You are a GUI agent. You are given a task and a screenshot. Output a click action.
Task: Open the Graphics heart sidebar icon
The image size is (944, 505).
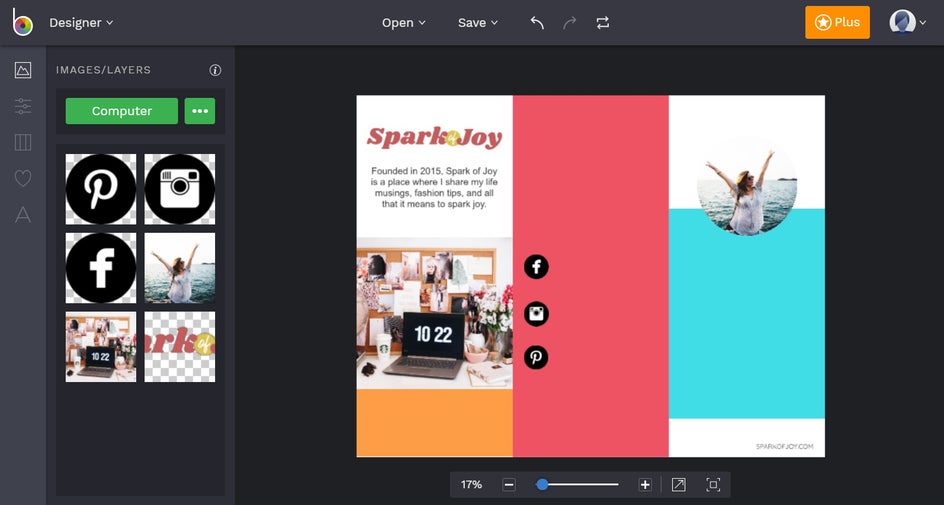pos(22,178)
